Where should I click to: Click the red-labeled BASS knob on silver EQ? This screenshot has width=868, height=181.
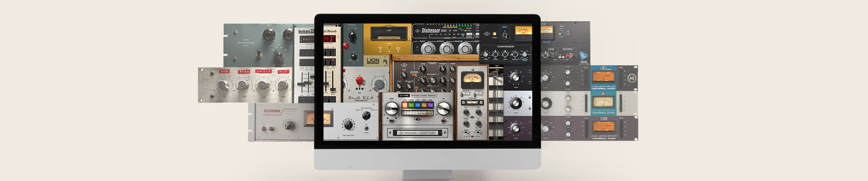[x=242, y=85]
